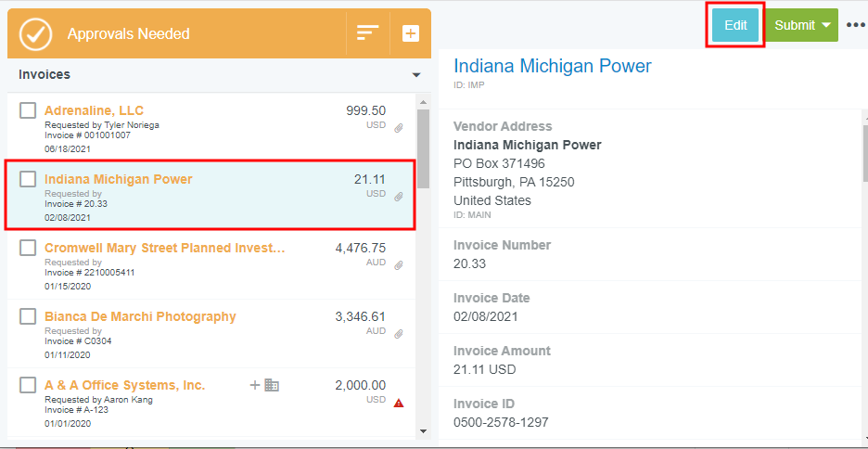This screenshot has height=449, width=868.
Task: Click the add new plus icon
Action: point(410,33)
